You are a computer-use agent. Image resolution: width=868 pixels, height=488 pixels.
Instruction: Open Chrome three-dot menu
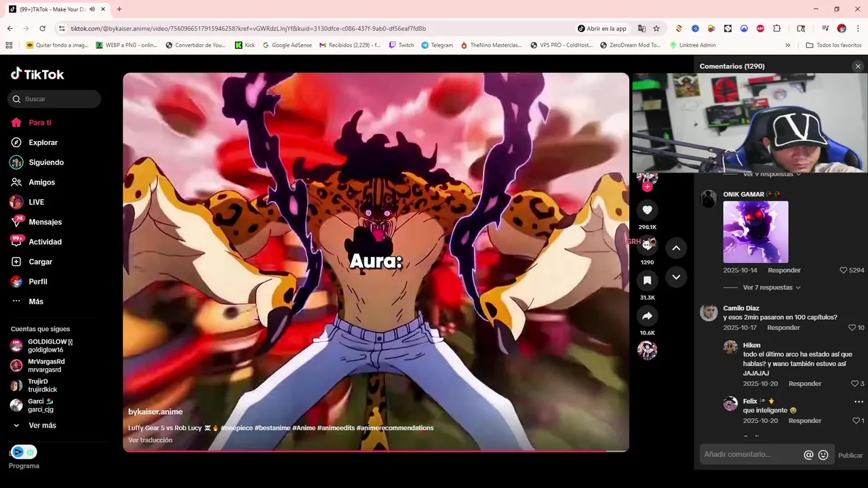tap(858, 28)
